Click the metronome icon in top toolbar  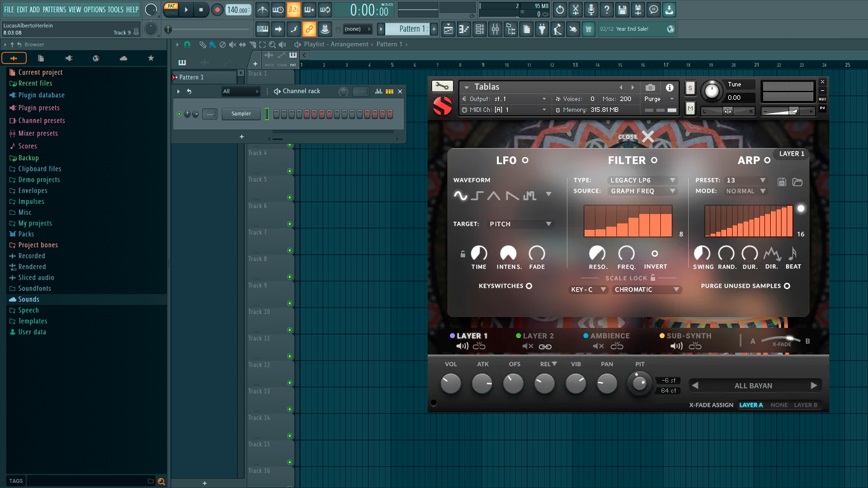click(x=262, y=10)
